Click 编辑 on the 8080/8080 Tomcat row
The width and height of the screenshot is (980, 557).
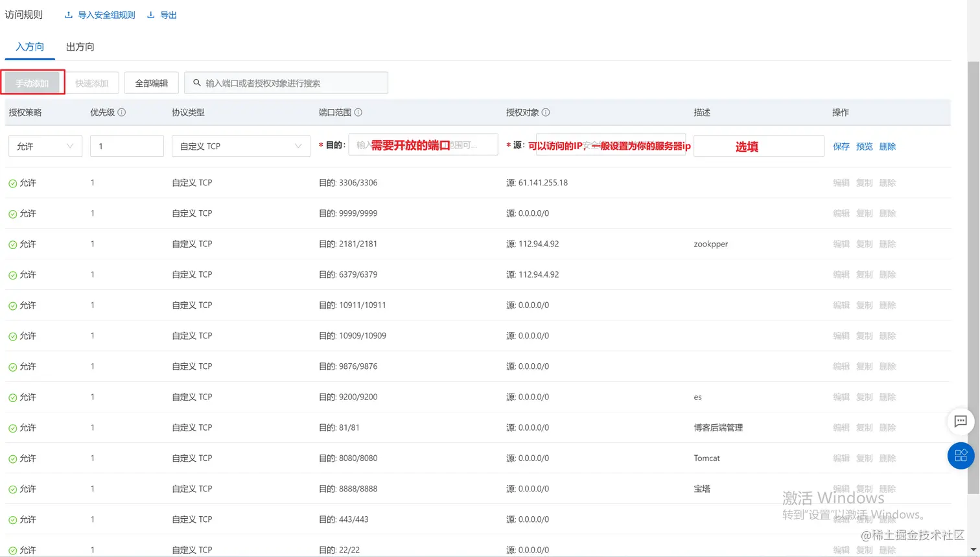click(841, 458)
